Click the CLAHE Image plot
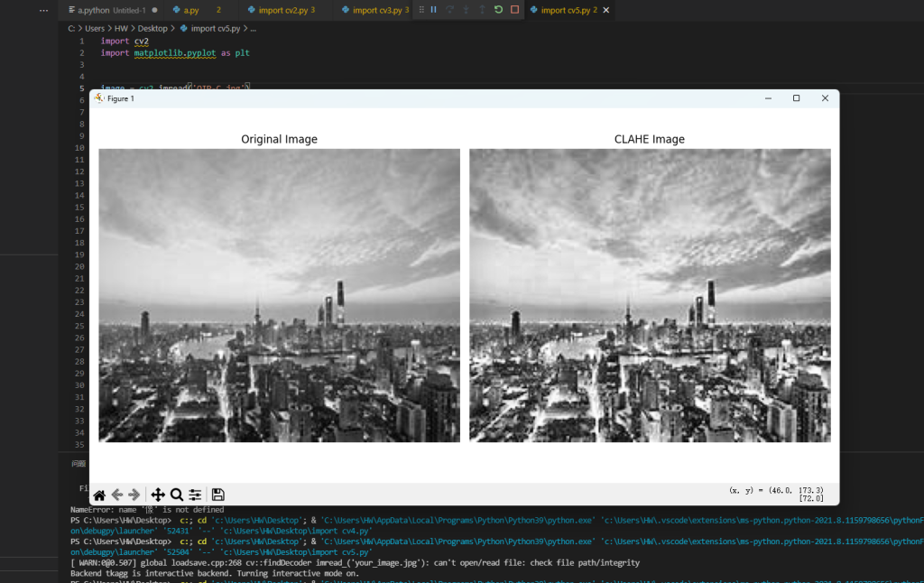Screen dimensions: 924x583 pyautogui.click(x=650, y=295)
